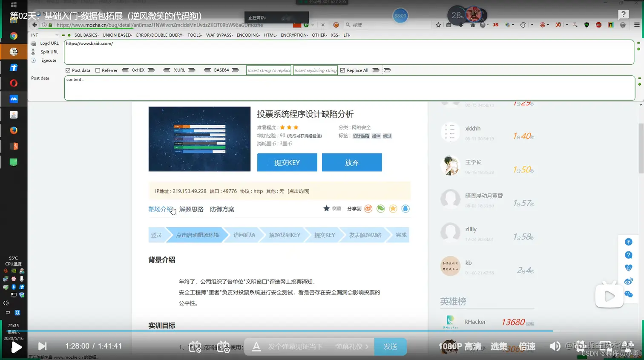Viewport: 644px width, 360px height.
Task: Expand the ENCRYPTION menu
Action: (294, 35)
